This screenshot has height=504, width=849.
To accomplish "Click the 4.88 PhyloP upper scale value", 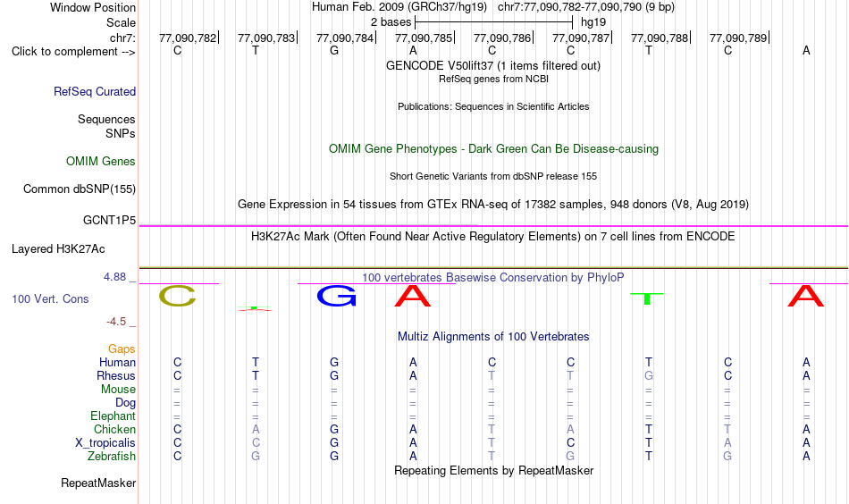I will [x=114, y=277].
